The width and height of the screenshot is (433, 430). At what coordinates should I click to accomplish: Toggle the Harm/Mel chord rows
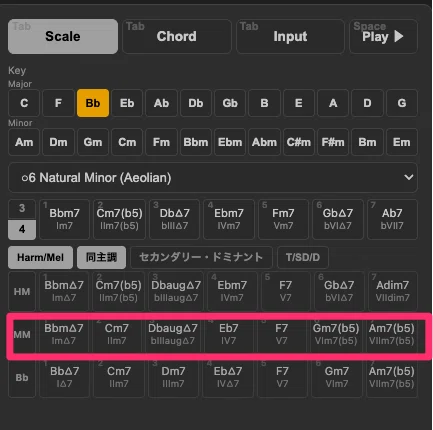(x=40, y=257)
